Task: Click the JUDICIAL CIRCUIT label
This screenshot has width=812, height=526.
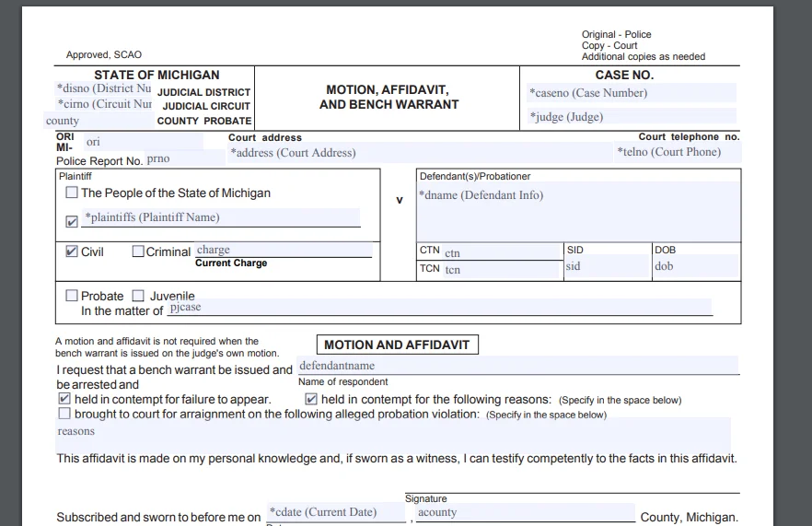Action: tap(206, 106)
